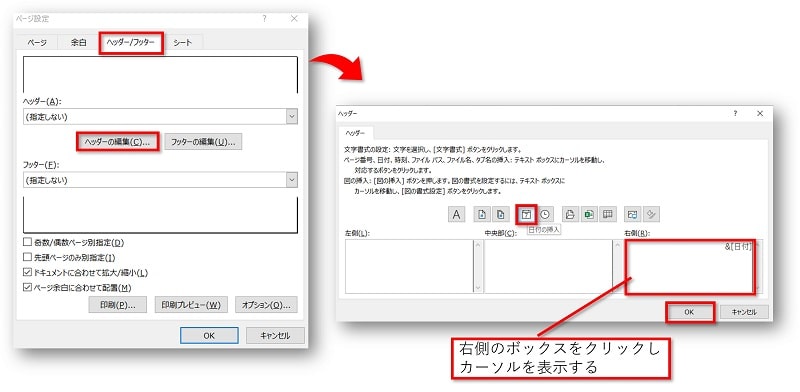Viewport: 800px width, 392px height.
Task: Click 中央部 box scrollbar down arrow
Action: coord(617,288)
